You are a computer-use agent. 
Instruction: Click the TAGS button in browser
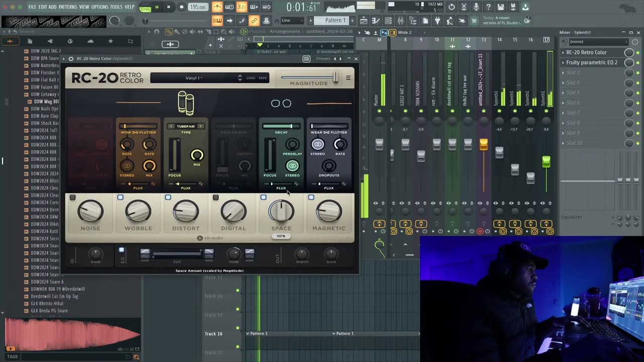[x=13, y=357]
